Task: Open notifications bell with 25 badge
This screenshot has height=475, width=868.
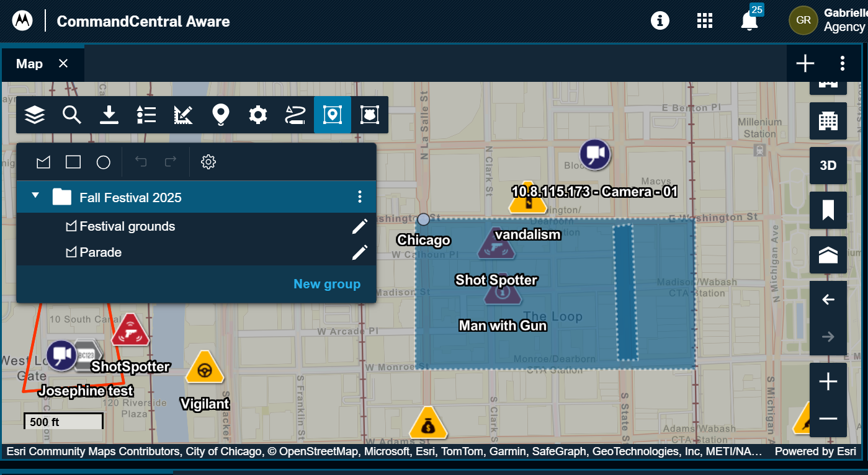Action: 750,20
